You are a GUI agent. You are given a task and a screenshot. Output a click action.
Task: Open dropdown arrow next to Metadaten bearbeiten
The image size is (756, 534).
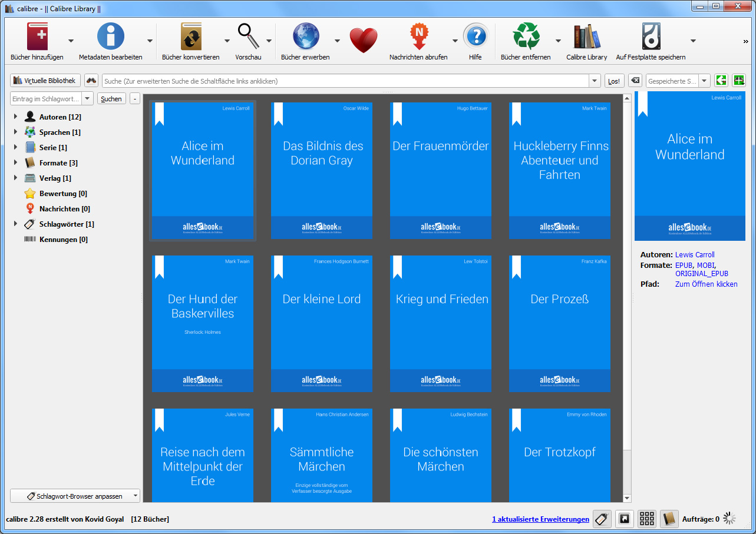(x=150, y=41)
